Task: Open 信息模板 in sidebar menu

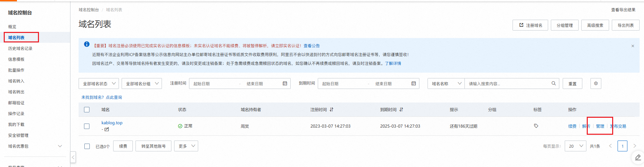Action: coord(16,59)
